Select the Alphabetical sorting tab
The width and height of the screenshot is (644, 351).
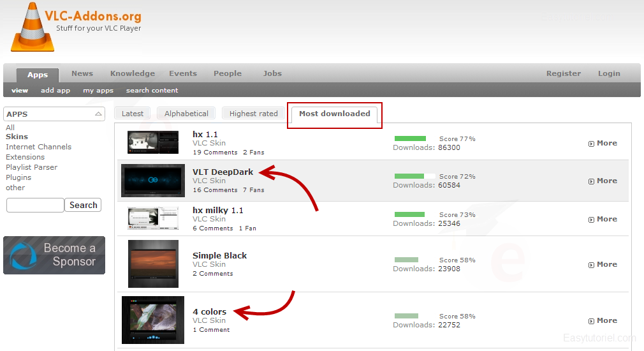[x=186, y=114]
